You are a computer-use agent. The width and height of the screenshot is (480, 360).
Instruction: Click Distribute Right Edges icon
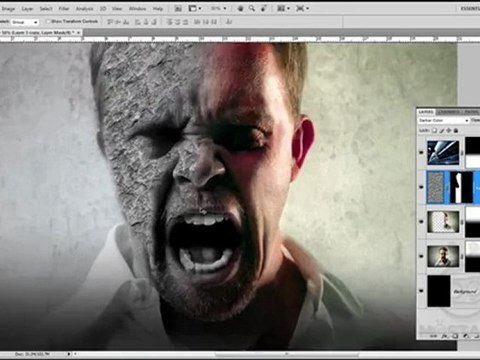pos(214,22)
